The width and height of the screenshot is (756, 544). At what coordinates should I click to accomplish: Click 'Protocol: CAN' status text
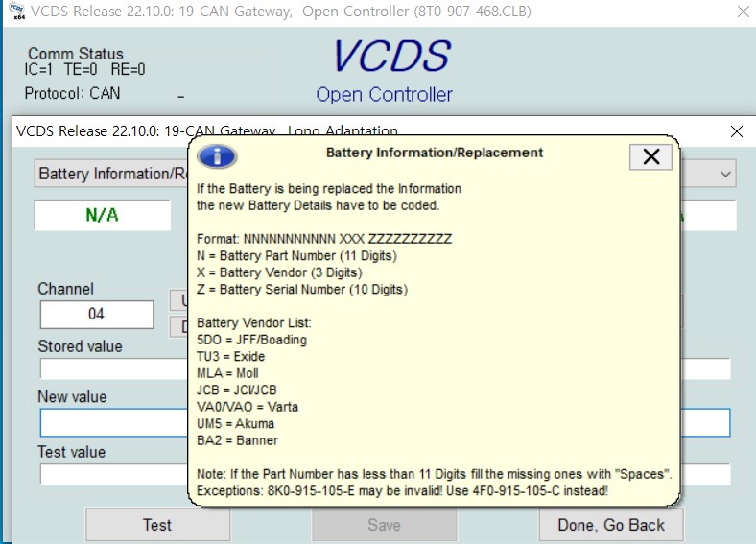click(72, 93)
